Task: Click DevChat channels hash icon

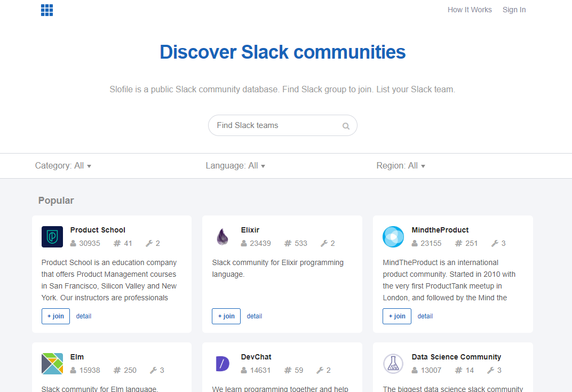Action: click(288, 370)
